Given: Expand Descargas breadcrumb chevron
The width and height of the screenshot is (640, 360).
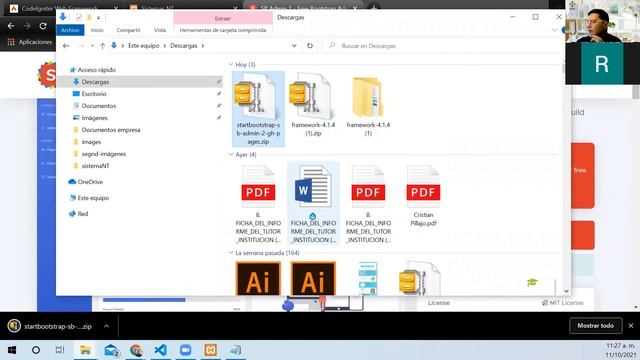Looking at the screenshot, I should point(203,46).
